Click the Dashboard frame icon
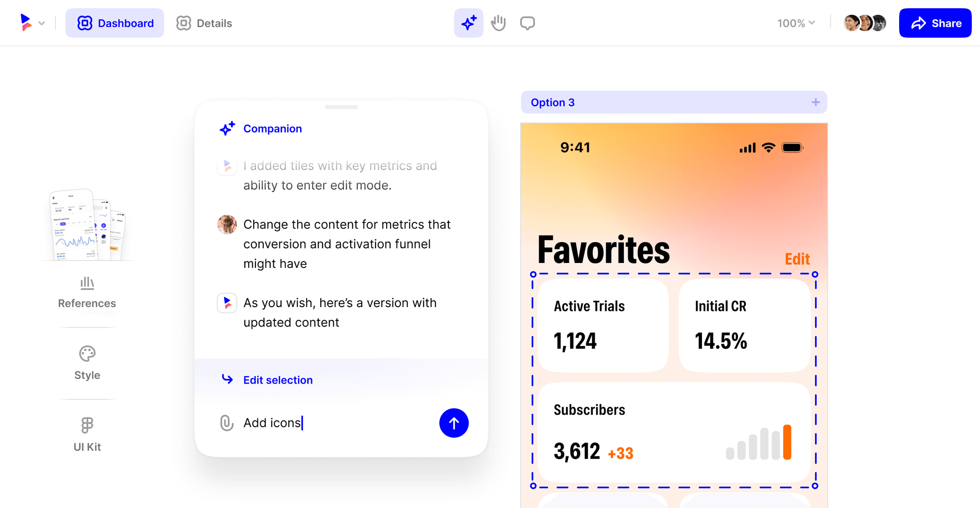 (84, 22)
